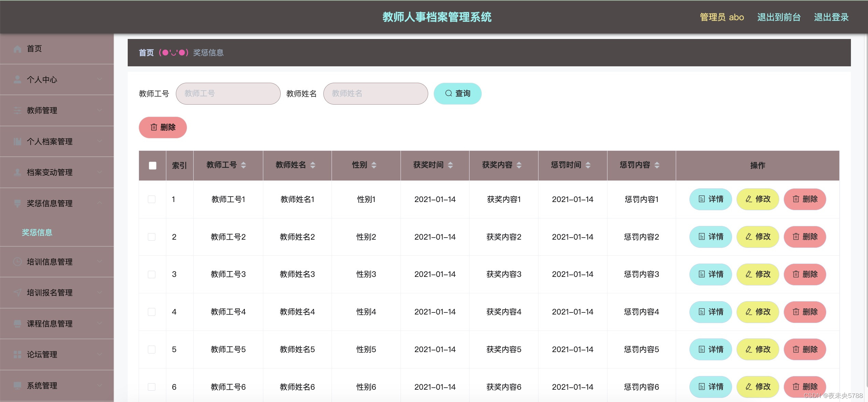This screenshot has height=402, width=868.
Task: Collapse the 奖惩信息管理 menu chevron
Action: (x=99, y=203)
